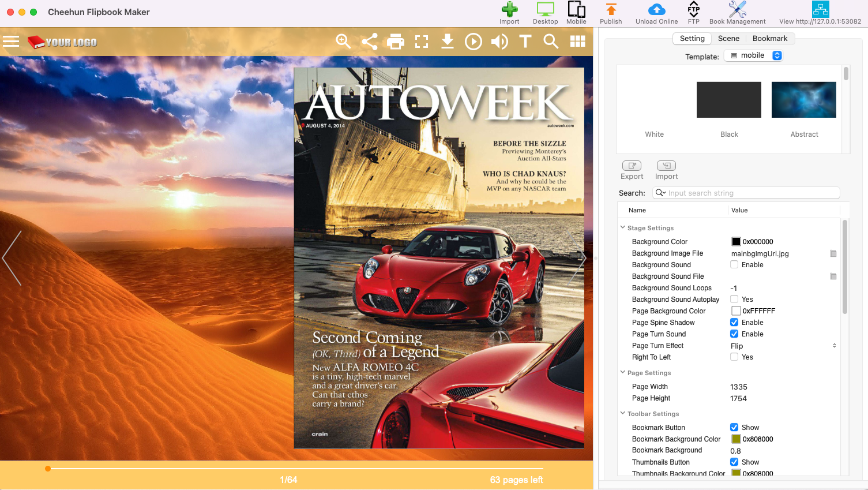Browse for Background Sound File
This screenshot has width=868, height=490.
(833, 276)
